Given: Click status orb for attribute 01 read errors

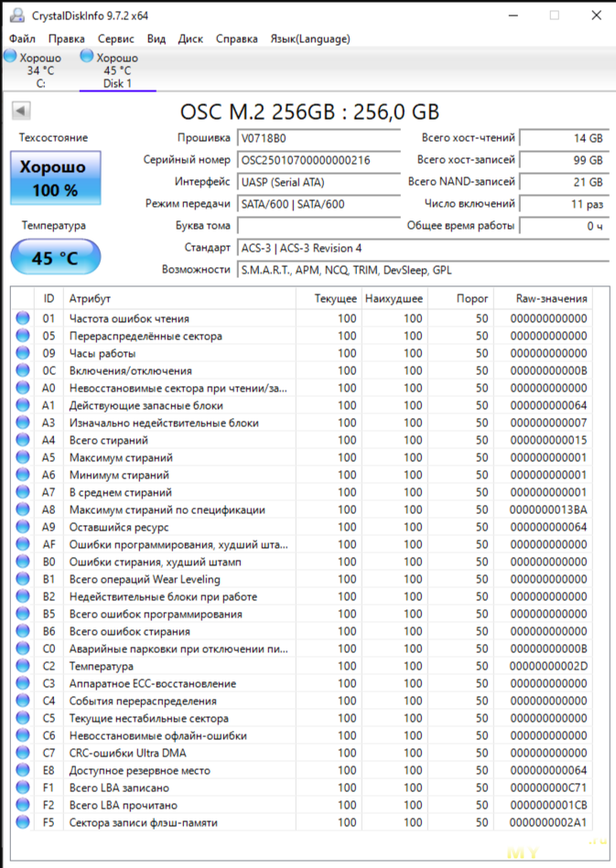Looking at the screenshot, I should pos(23,318).
